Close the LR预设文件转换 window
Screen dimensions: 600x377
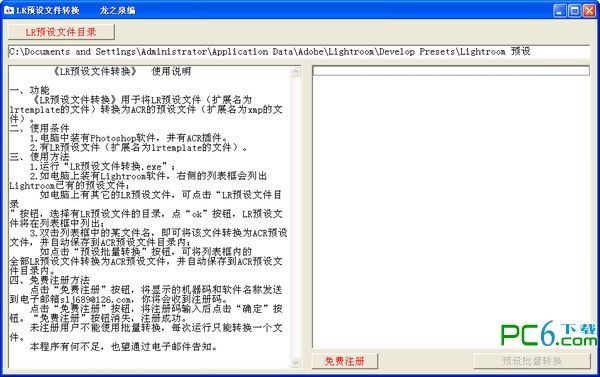tap(589, 10)
